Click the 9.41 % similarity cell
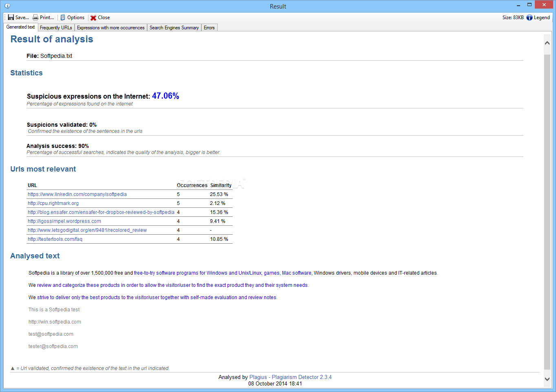This screenshot has width=556, height=392. point(218,221)
